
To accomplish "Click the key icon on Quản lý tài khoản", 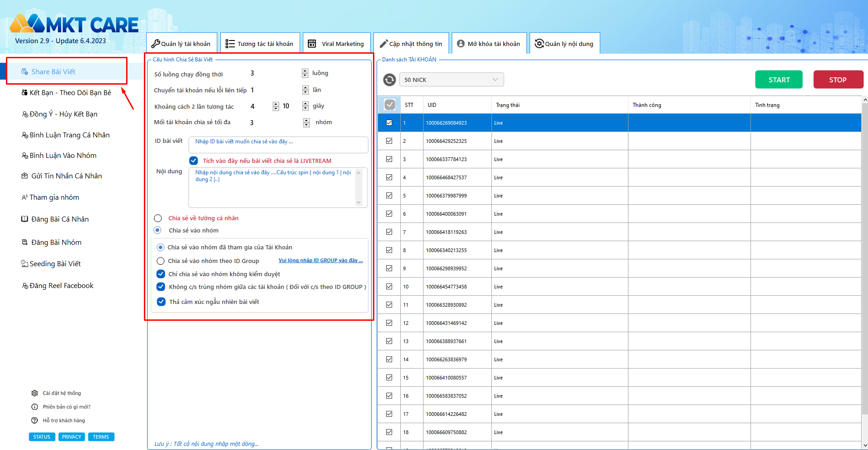I will tap(156, 44).
